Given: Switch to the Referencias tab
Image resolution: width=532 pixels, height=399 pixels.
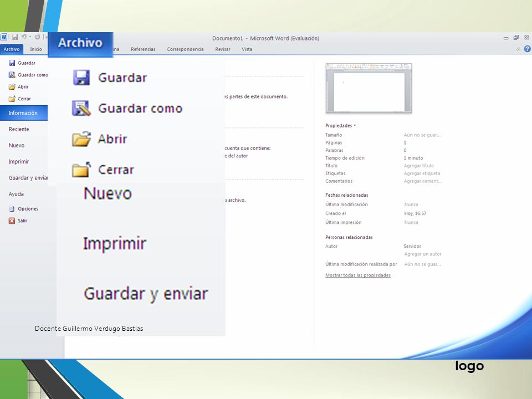Looking at the screenshot, I should pos(143,49).
